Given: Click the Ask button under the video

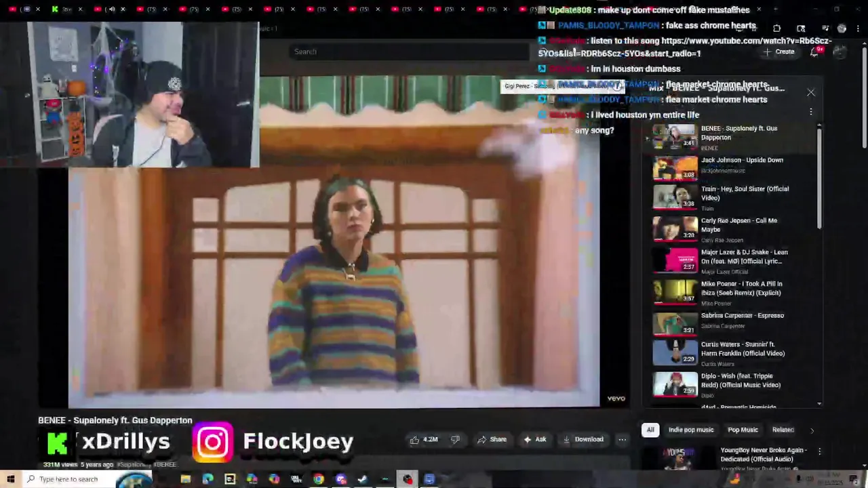Looking at the screenshot, I should pyautogui.click(x=534, y=439).
